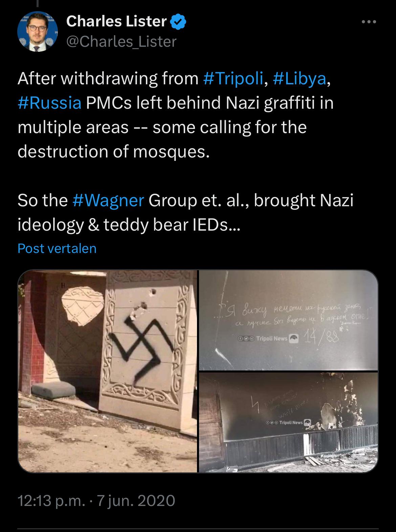Open the burnt room wall photo
Screen dimensions: 396x532
pos(288,423)
